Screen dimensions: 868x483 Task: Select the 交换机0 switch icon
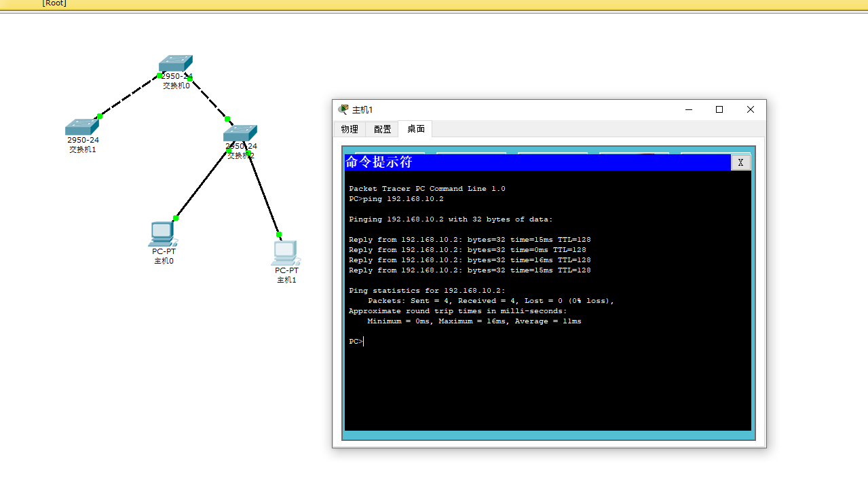pyautogui.click(x=176, y=63)
